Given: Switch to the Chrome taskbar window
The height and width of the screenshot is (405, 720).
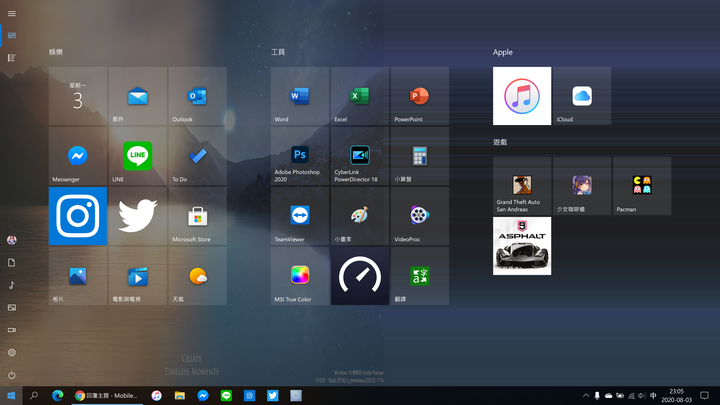Looking at the screenshot, I should point(107,395).
